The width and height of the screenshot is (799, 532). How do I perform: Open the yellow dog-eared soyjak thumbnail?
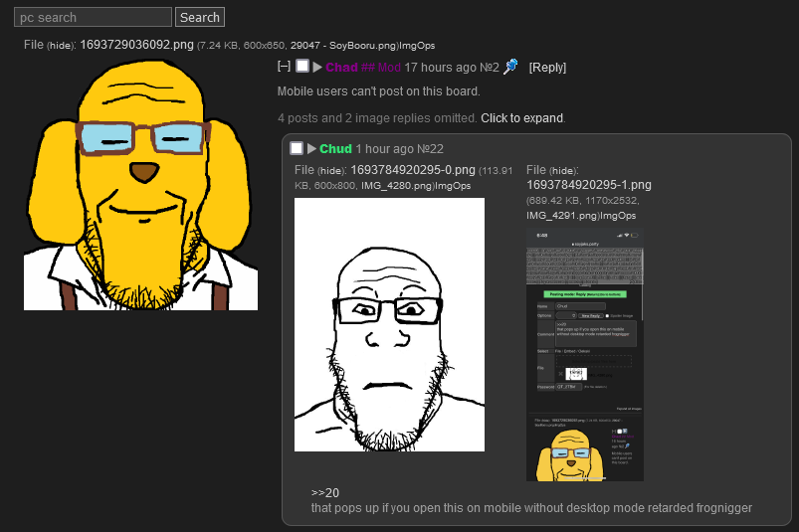pos(140,185)
